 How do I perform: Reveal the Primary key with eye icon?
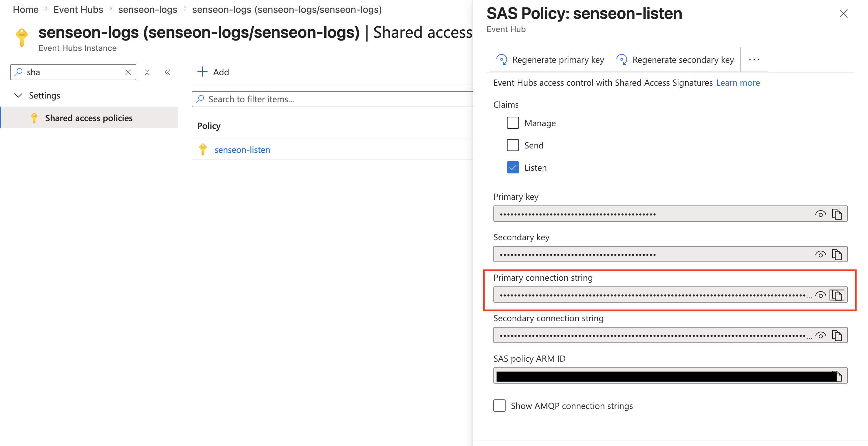point(820,214)
